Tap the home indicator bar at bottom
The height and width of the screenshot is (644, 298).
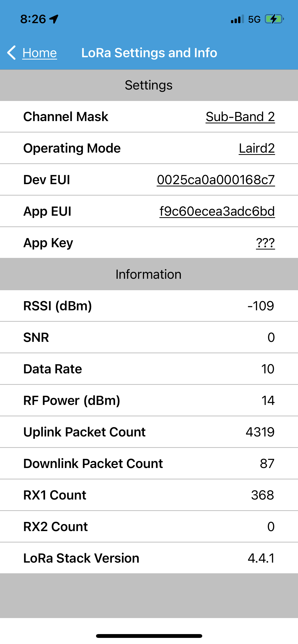pos(149,636)
